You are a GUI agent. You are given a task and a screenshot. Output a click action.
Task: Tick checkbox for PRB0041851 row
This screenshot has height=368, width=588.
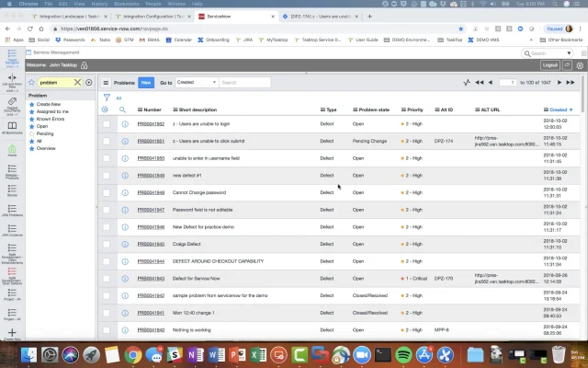pyautogui.click(x=107, y=141)
